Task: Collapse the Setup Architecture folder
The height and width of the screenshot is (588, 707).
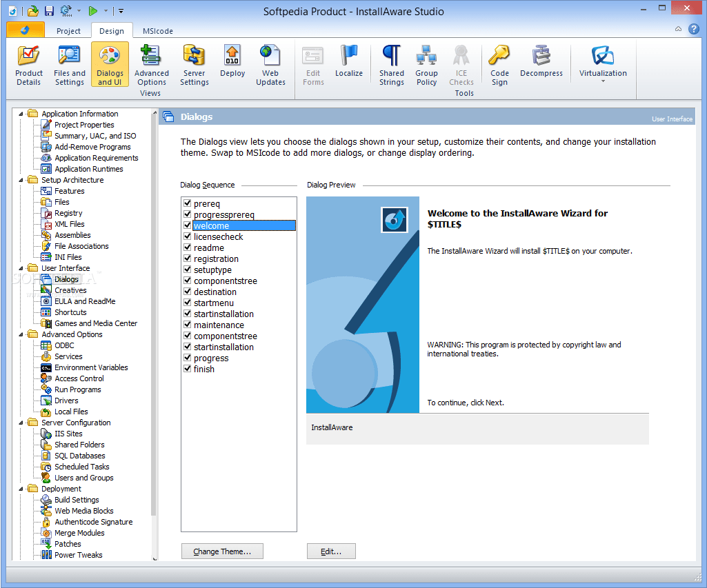Action: pyautogui.click(x=21, y=180)
